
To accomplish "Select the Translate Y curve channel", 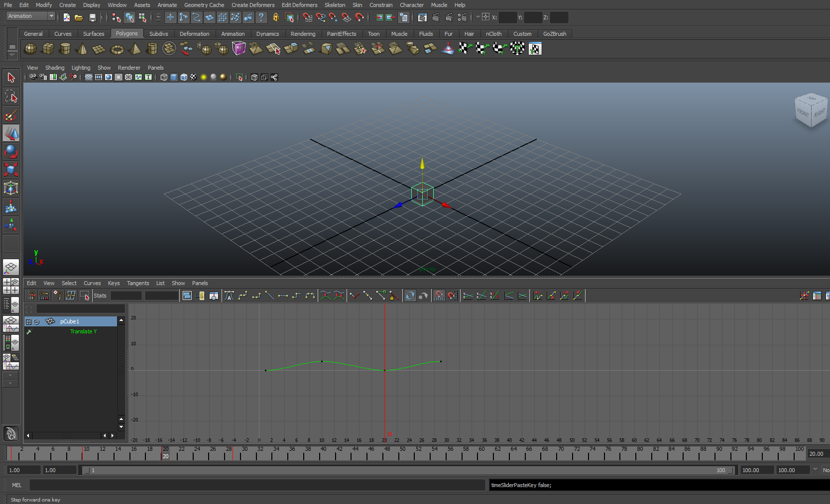I will point(83,331).
